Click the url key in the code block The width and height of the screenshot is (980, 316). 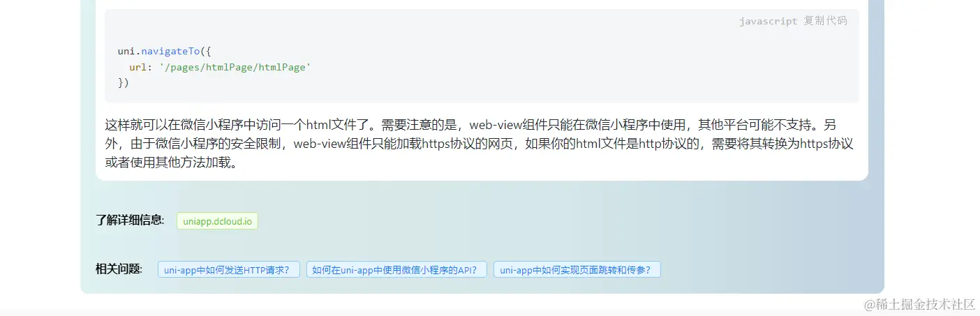coord(138,67)
